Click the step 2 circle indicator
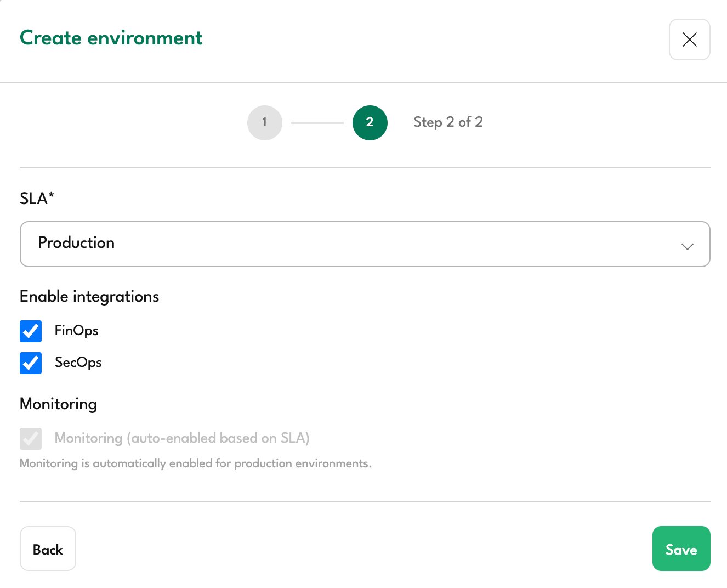 click(x=370, y=122)
